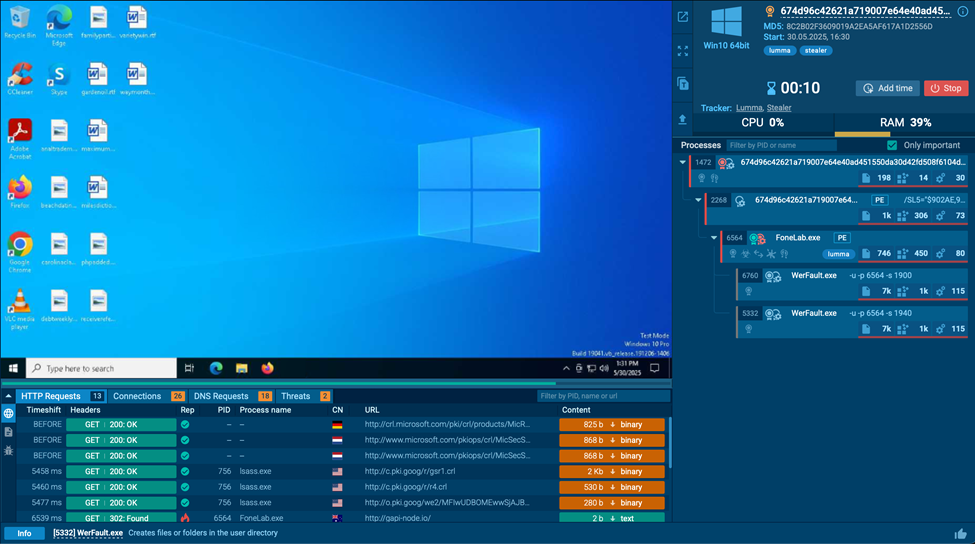
Task: Open Skype desktop shortcut
Action: [x=59, y=79]
